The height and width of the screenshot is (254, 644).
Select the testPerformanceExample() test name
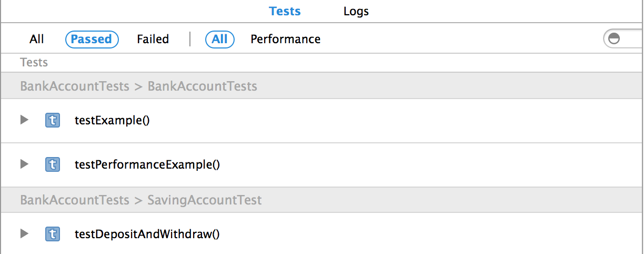coord(147,164)
